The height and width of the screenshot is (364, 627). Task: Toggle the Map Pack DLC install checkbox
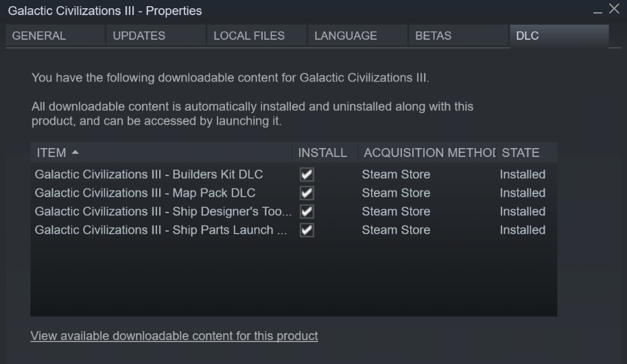(x=307, y=193)
